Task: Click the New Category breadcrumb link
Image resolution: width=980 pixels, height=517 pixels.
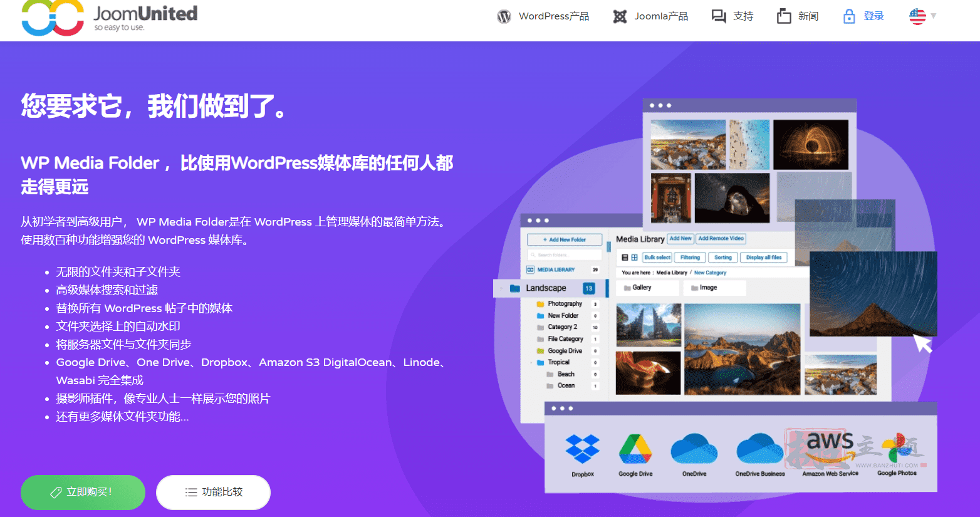Action: pyautogui.click(x=710, y=273)
